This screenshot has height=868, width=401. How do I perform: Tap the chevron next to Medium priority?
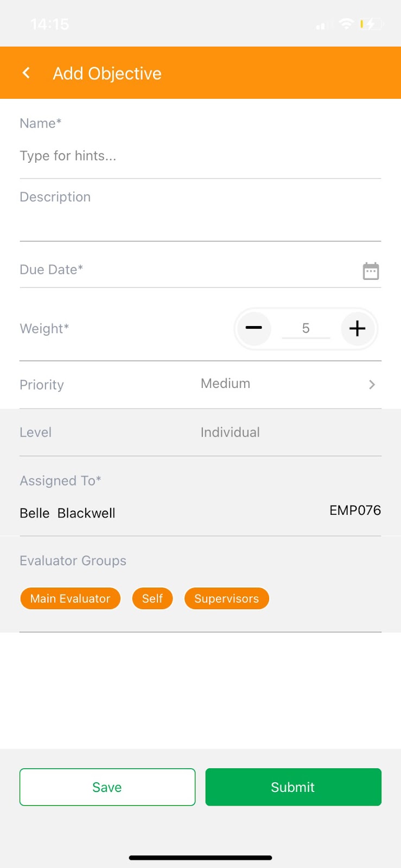tap(372, 385)
